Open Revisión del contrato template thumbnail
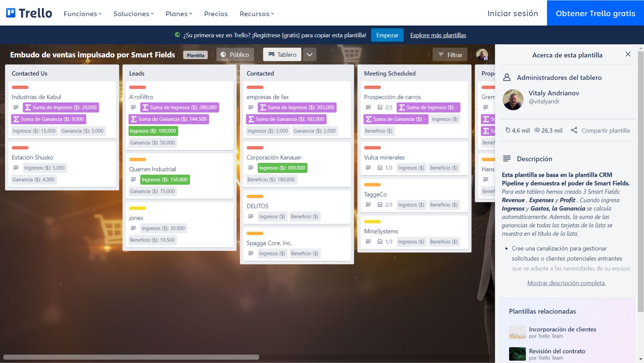 (x=517, y=354)
